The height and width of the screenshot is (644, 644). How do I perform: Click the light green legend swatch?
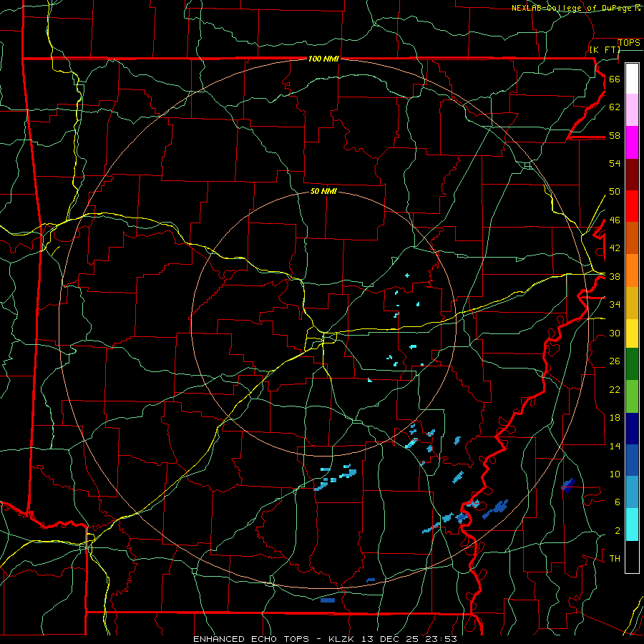(x=632, y=396)
